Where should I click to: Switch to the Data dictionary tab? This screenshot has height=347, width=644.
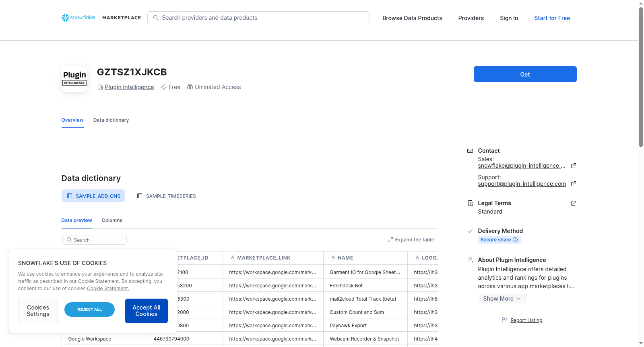[111, 120]
